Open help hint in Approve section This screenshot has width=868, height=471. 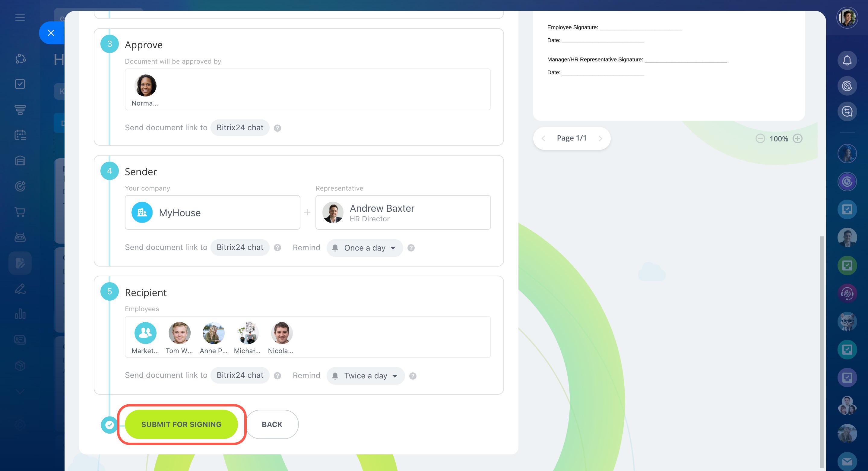277,128
